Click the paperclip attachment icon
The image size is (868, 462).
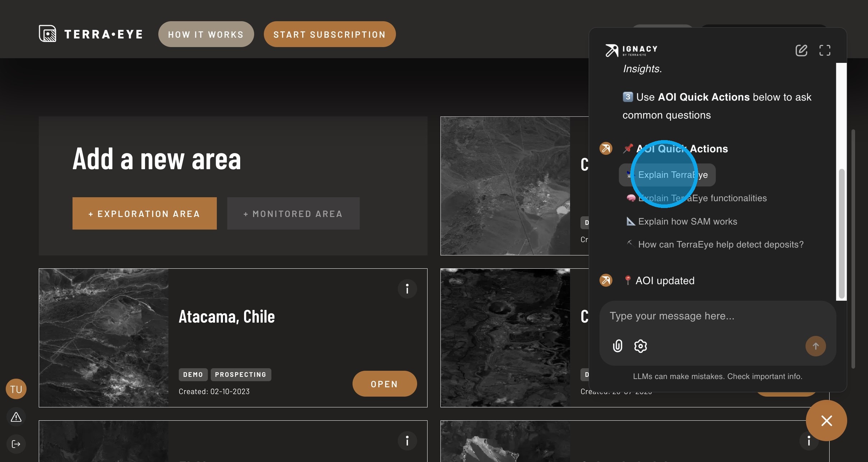click(x=617, y=346)
